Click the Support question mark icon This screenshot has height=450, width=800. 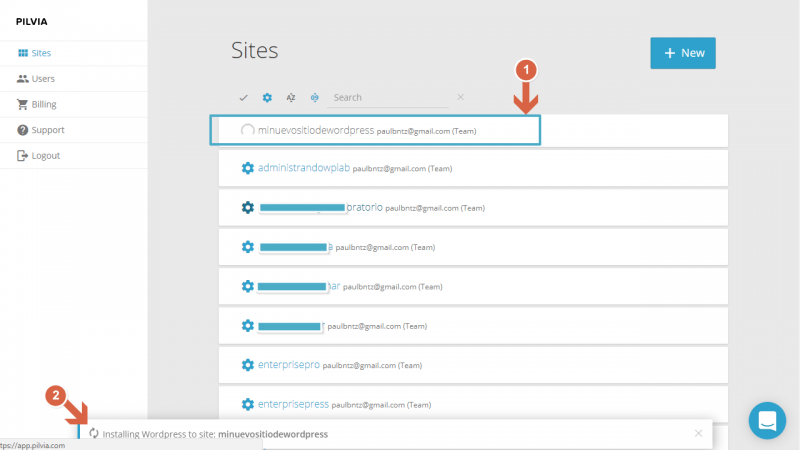click(x=22, y=130)
